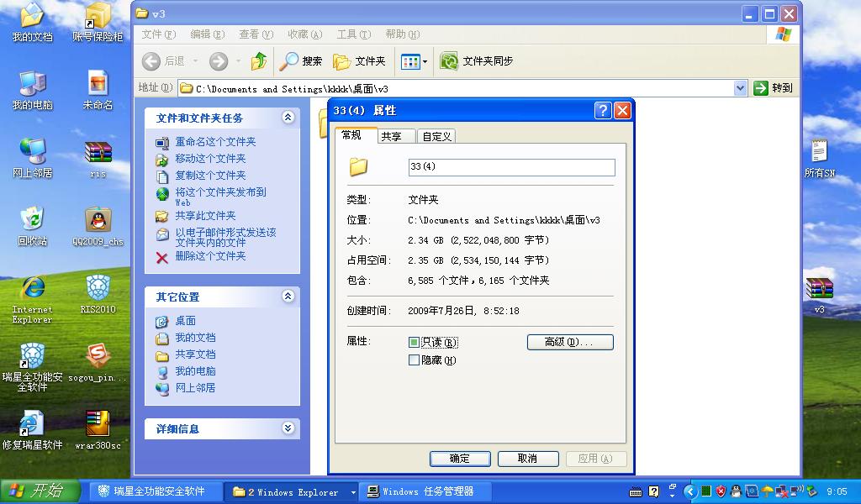Open 账号保险柜 desktop shortcut
The width and height of the screenshot is (861, 504).
tap(98, 21)
